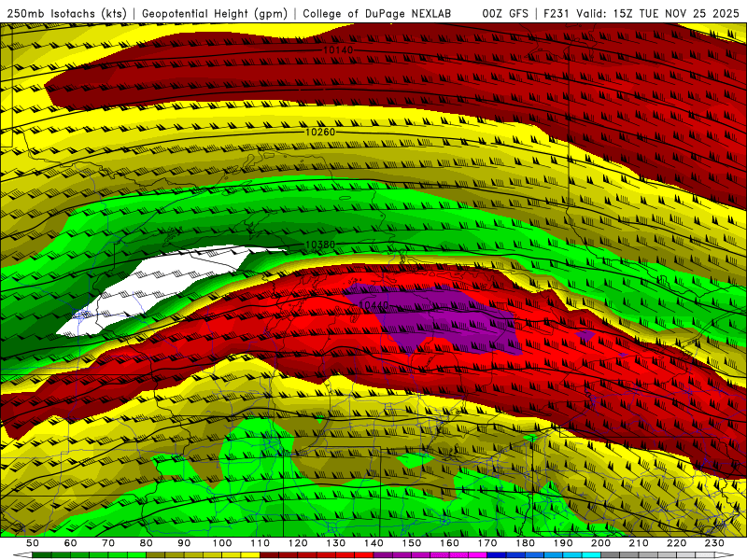
Task: Click the 'Geopotential Height (gpm)' header text
Action: (215, 13)
